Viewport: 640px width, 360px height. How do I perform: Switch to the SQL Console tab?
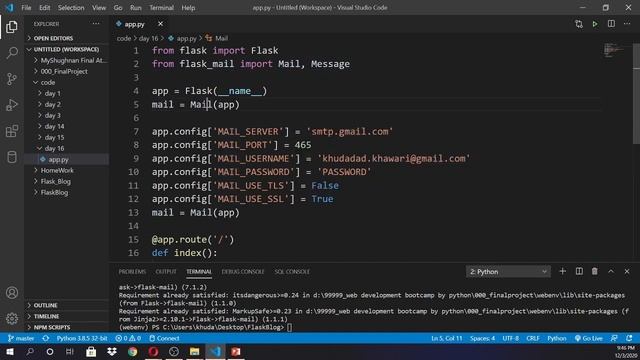(x=292, y=271)
